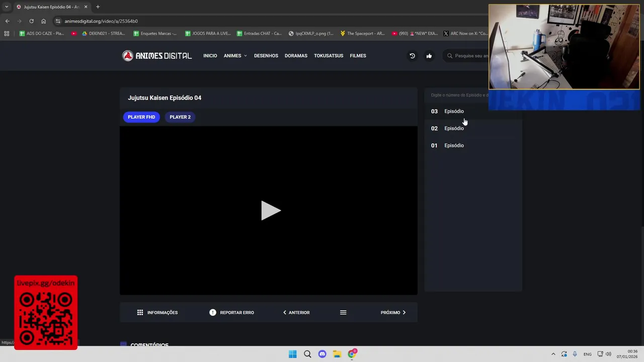Open the Enquetes Marcas bookmark
644x362 pixels.
tap(155, 34)
